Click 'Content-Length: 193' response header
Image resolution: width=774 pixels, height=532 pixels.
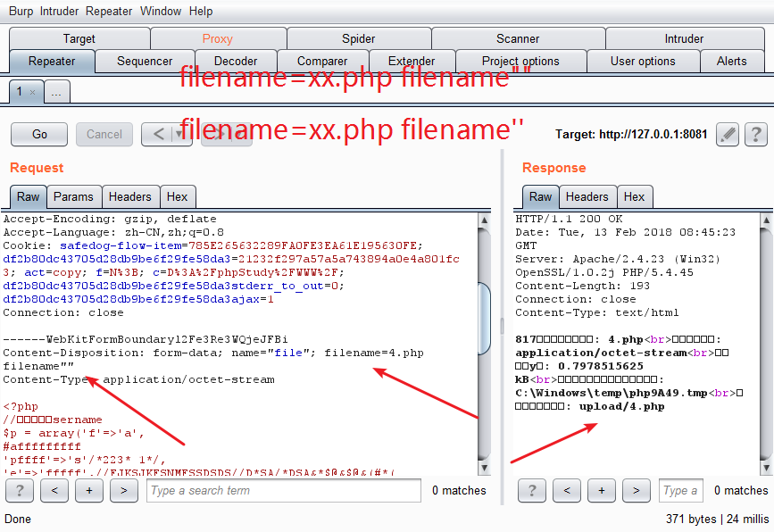pyautogui.click(x=582, y=286)
